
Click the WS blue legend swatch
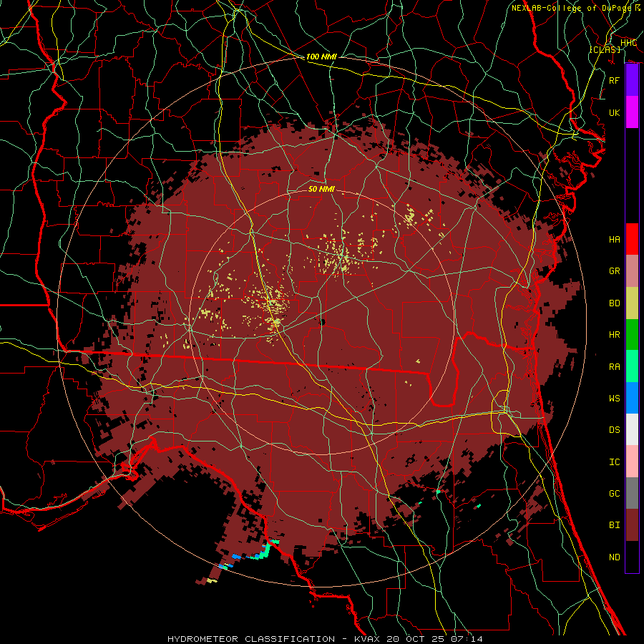(x=632, y=398)
